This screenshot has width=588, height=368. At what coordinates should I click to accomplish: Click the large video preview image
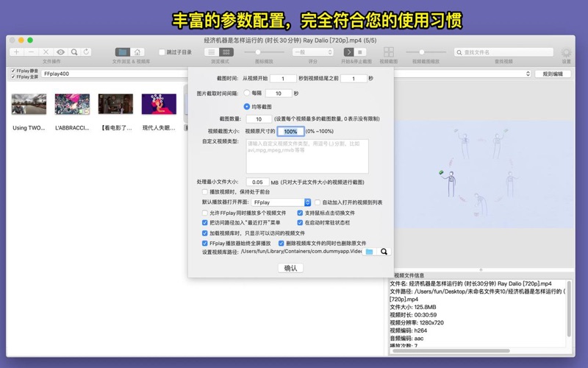[x=484, y=174]
